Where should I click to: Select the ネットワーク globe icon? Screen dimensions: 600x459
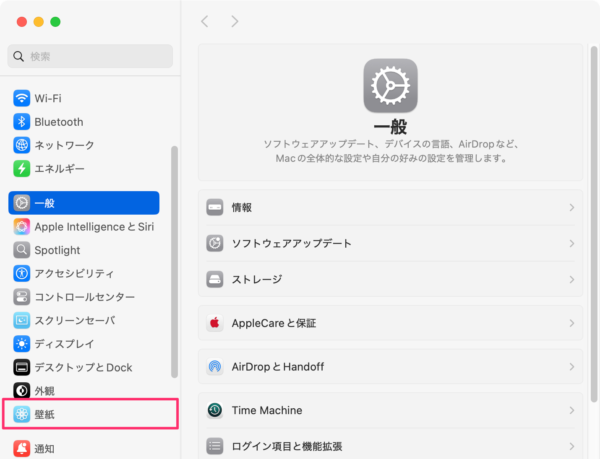21,145
